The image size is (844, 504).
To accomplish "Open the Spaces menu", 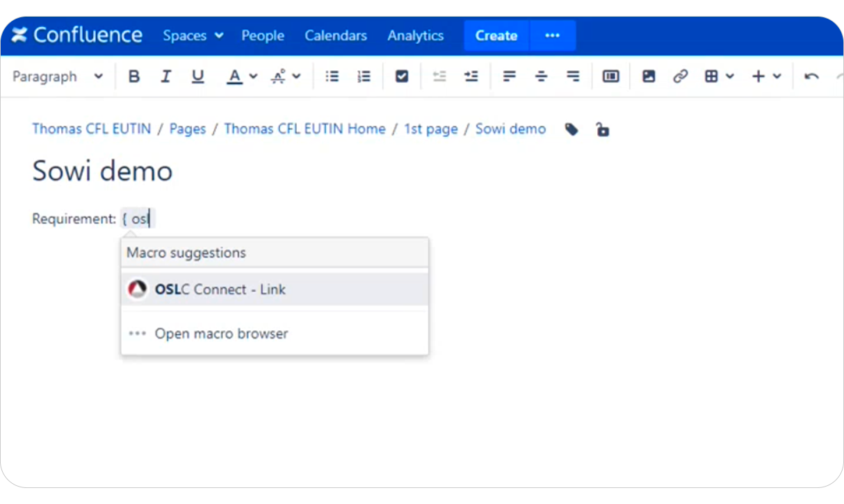I will (x=193, y=35).
